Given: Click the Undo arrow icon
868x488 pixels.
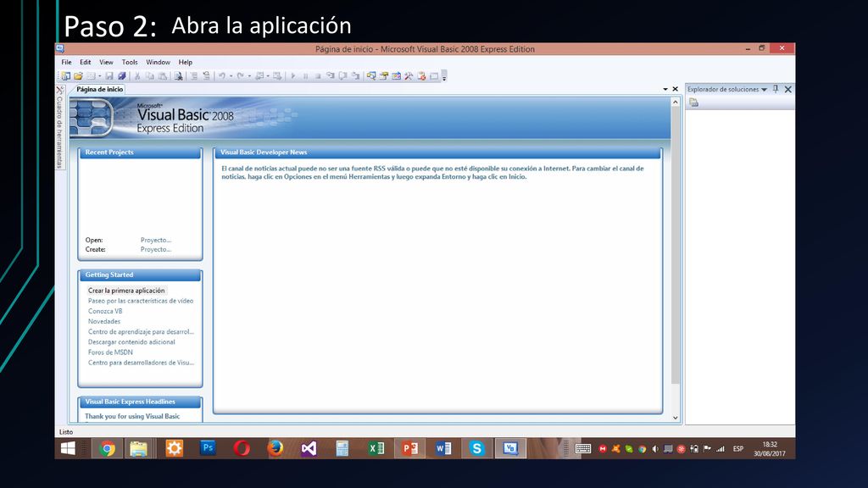Looking at the screenshot, I should coord(221,75).
